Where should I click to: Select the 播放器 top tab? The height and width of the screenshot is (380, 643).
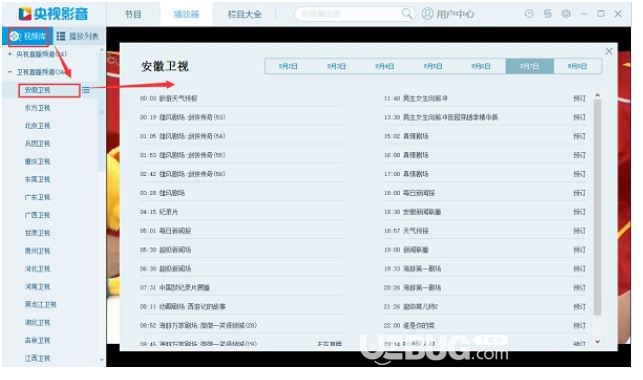(186, 14)
